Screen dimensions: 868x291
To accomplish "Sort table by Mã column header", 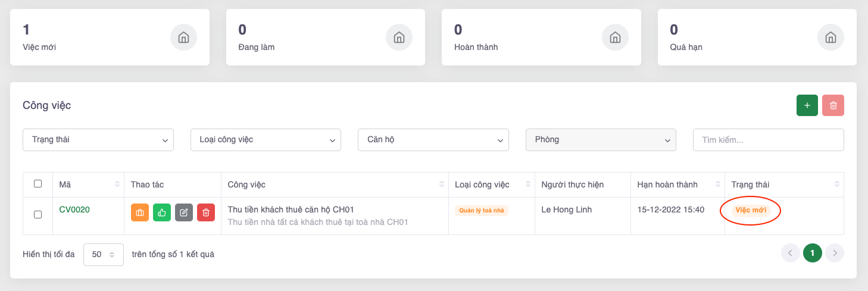I will point(88,184).
